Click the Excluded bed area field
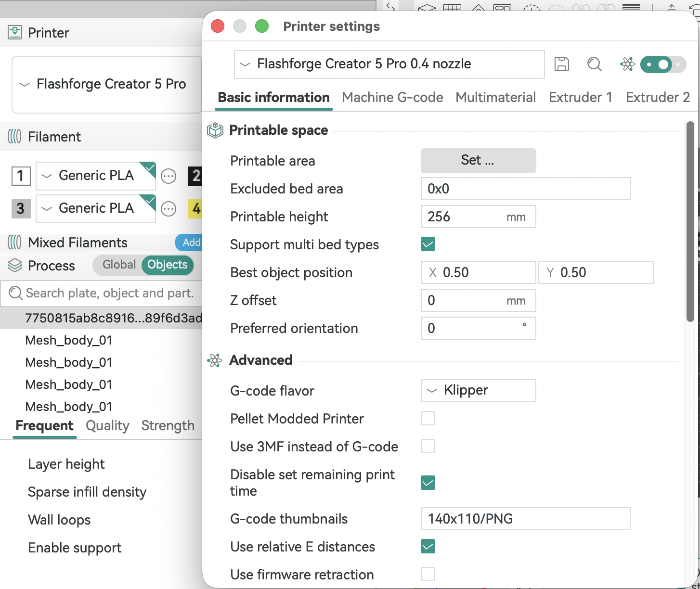 [525, 189]
